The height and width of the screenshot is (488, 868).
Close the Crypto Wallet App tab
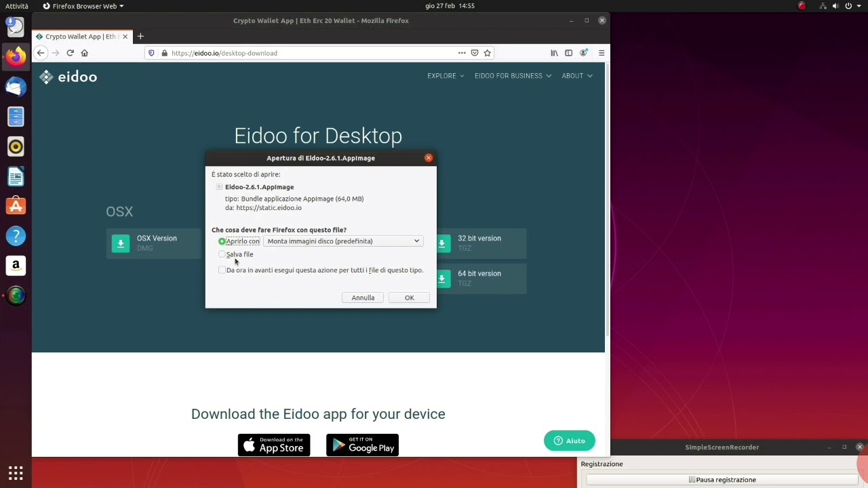[x=125, y=37]
